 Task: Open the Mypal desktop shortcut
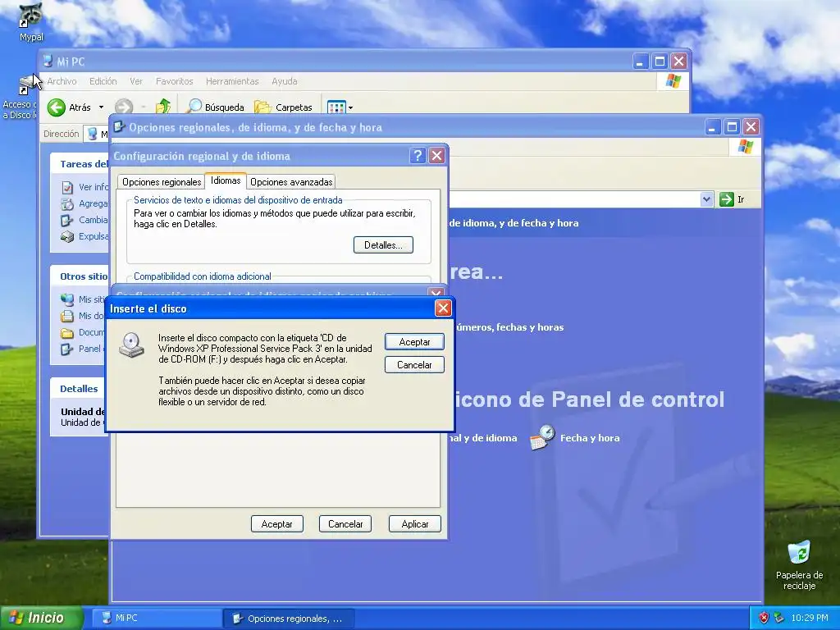[31, 22]
